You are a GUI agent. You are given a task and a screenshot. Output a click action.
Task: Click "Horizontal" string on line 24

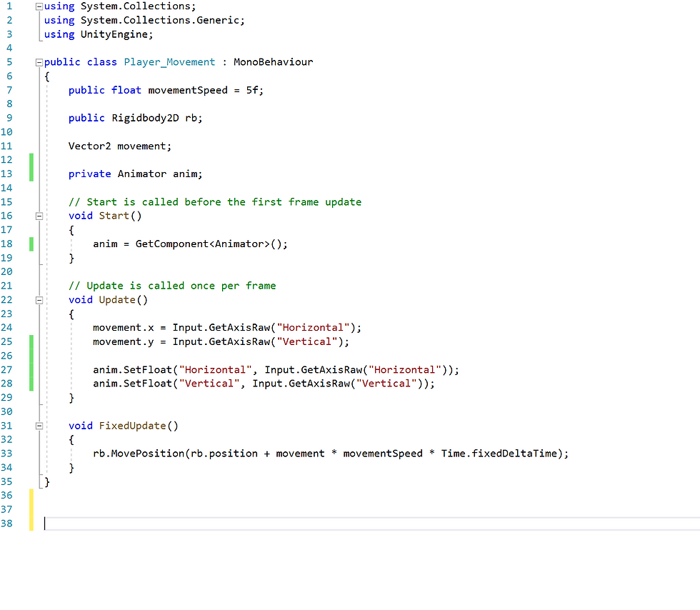click(x=313, y=328)
